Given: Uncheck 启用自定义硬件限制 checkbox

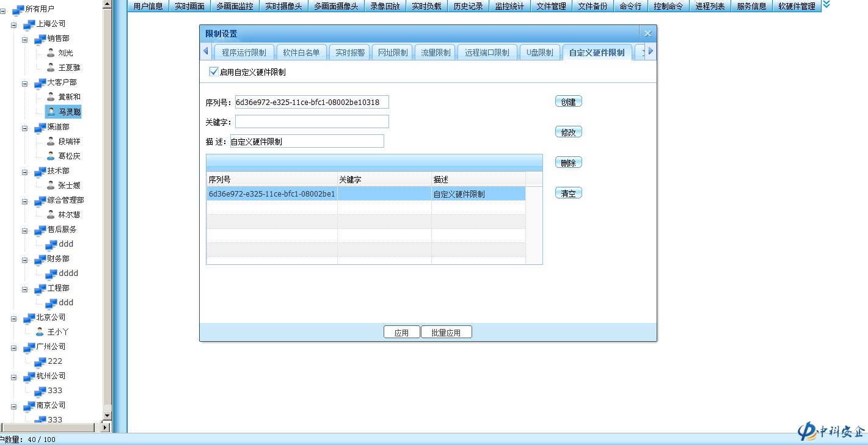Looking at the screenshot, I should pyautogui.click(x=213, y=71).
